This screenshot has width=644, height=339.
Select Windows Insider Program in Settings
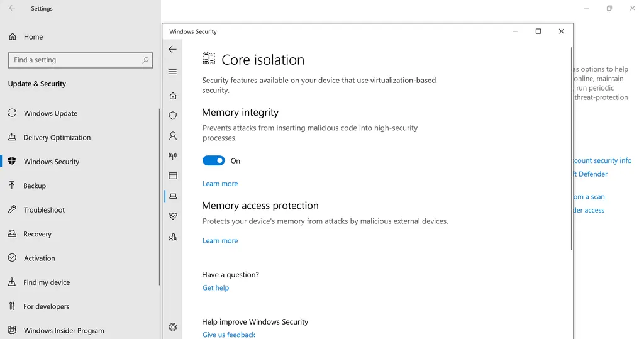[64, 331]
